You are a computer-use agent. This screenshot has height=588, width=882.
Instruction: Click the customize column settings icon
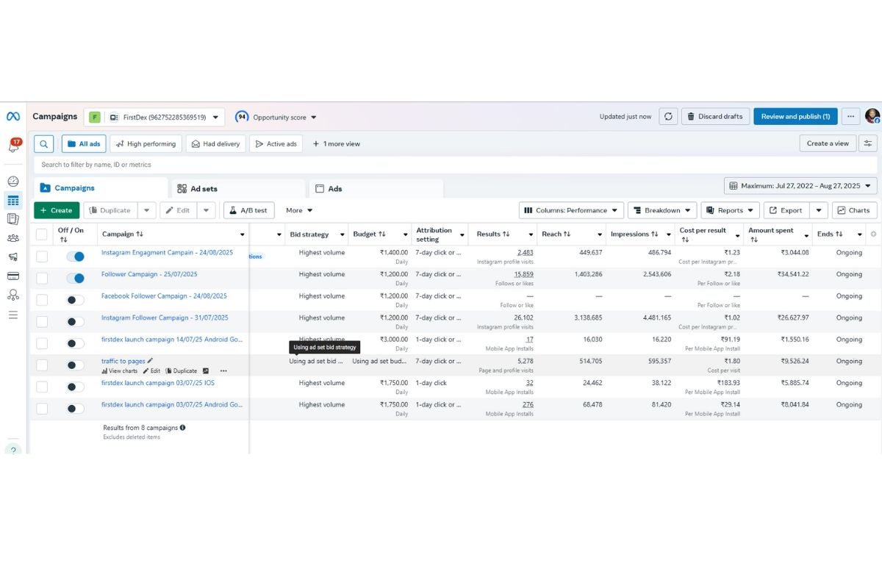868,144
